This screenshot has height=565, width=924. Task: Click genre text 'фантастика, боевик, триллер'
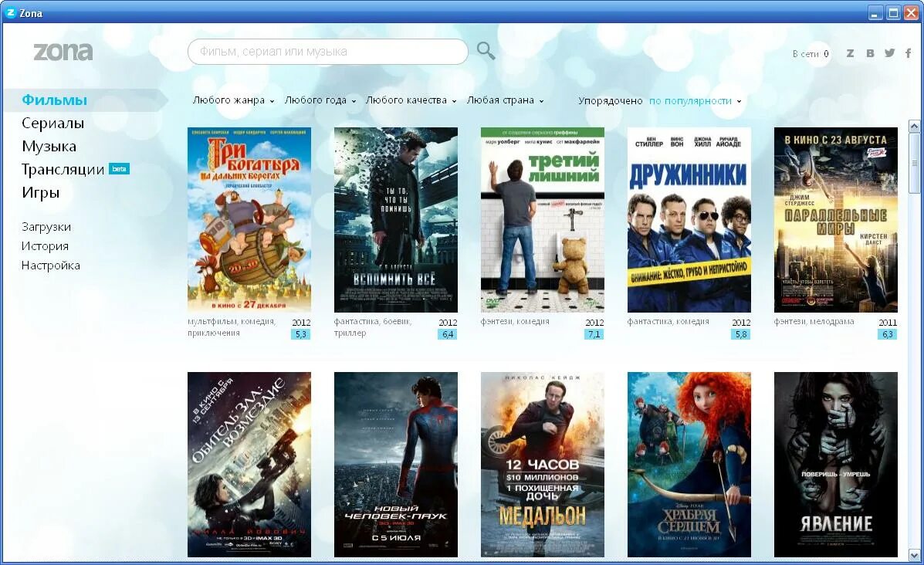[373, 327]
